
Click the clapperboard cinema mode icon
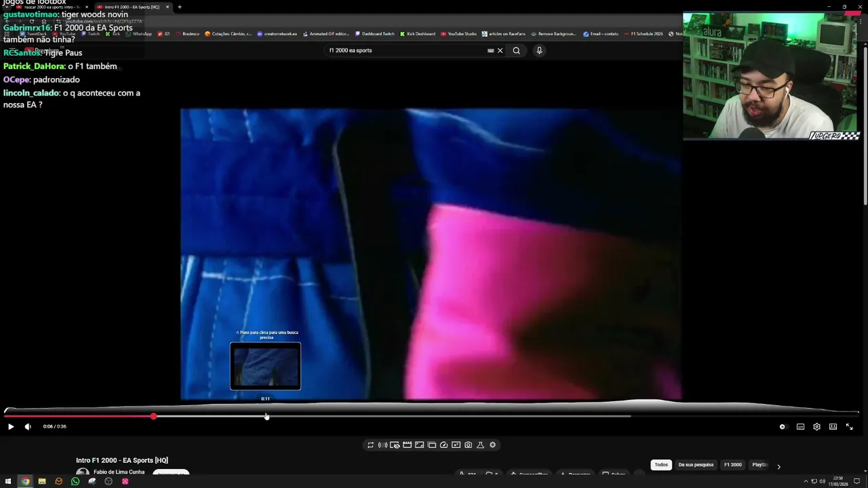[x=407, y=445]
